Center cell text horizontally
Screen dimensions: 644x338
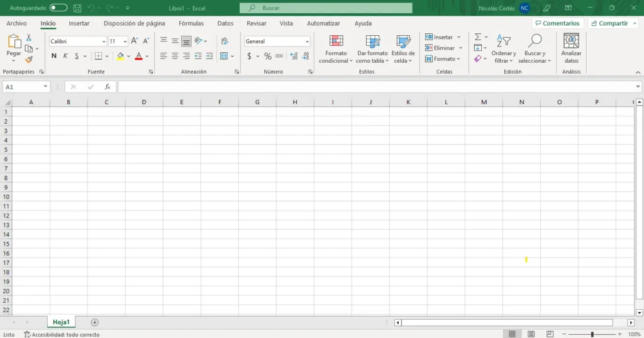pos(175,56)
